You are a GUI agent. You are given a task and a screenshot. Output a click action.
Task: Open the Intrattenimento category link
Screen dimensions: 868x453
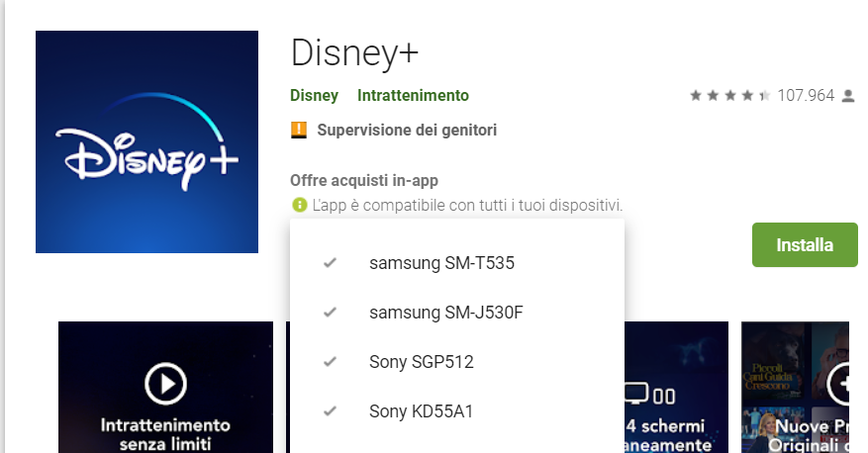coord(413,96)
